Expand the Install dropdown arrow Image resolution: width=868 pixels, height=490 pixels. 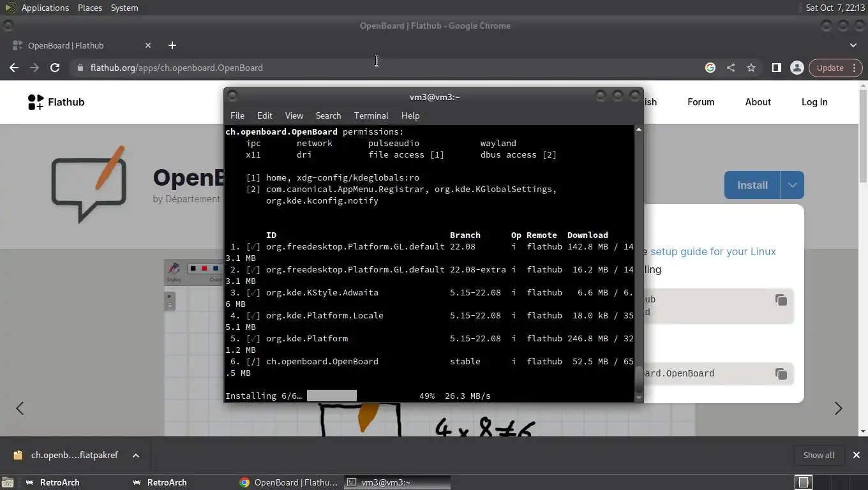792,185
